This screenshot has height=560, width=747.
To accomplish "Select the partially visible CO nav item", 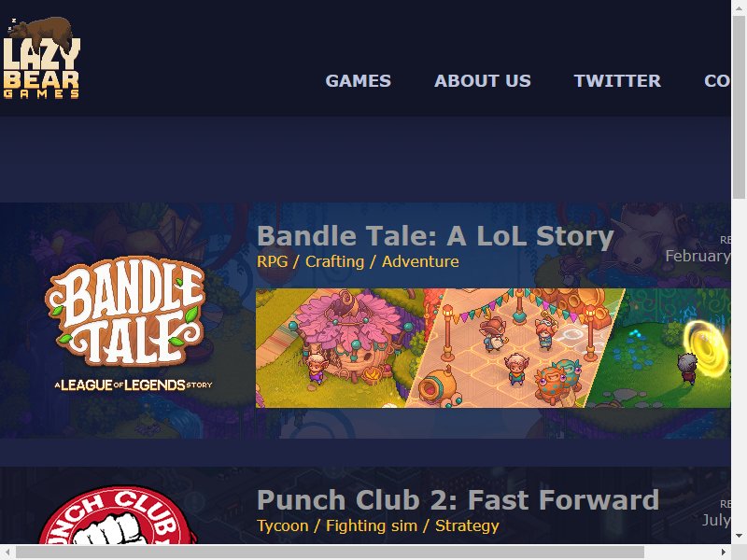I will click(x=717, y=81).
